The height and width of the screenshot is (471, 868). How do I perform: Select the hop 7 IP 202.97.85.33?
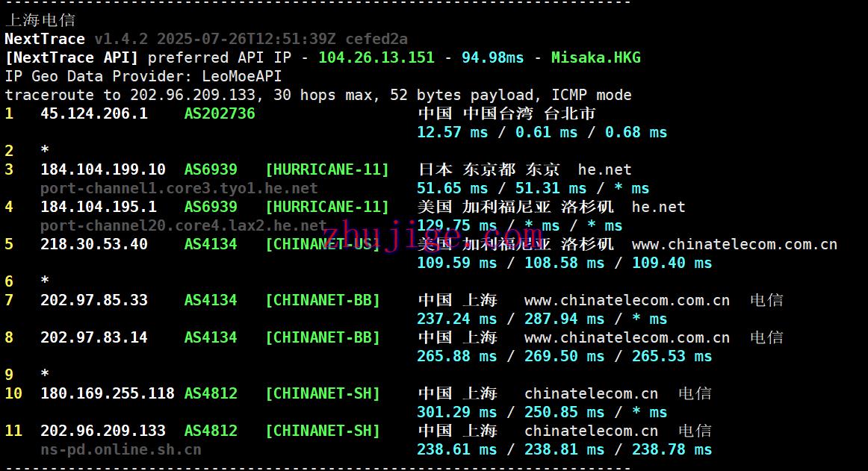pos(93,300)
